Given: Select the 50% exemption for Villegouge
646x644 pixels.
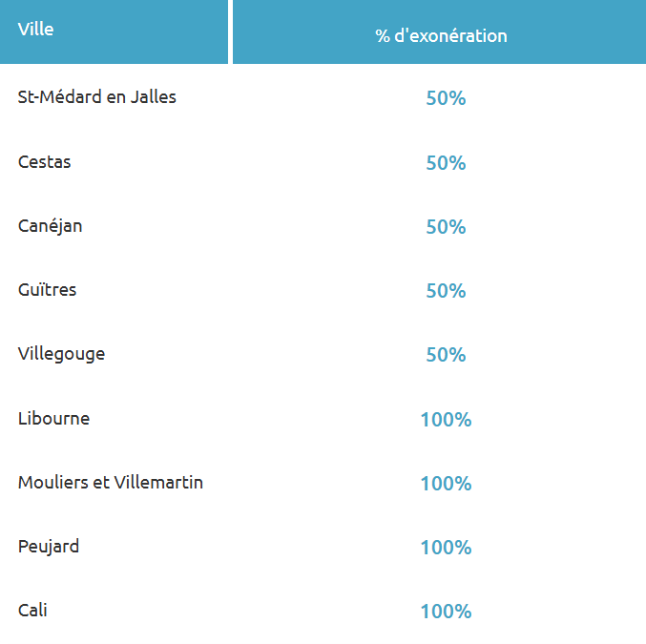Looking at the screenshot, I should click(x=446, y=355).
